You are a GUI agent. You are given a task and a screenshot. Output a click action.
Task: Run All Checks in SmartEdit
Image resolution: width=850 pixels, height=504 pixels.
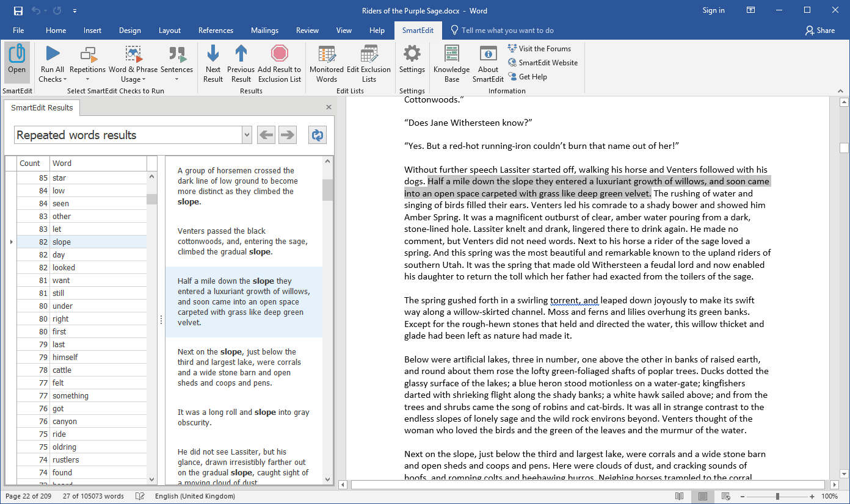(x=52, y=61)
